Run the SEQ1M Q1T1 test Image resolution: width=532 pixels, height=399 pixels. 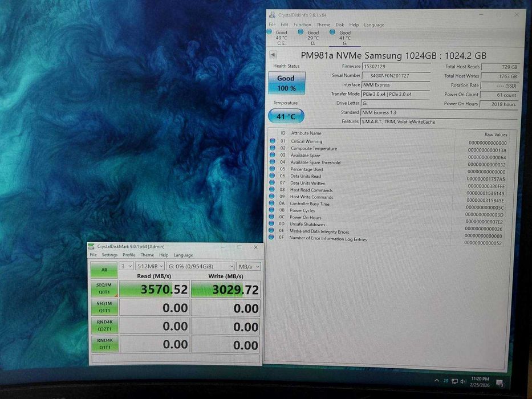click(104, 307)
